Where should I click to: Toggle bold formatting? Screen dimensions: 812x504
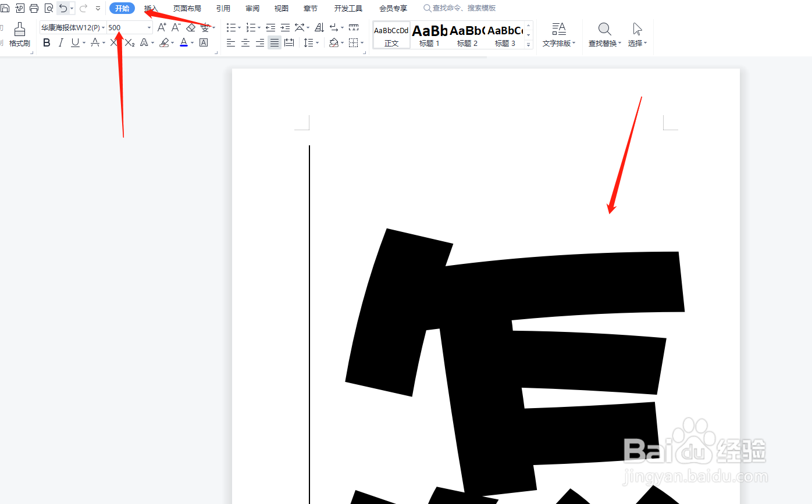click(46, 42)
